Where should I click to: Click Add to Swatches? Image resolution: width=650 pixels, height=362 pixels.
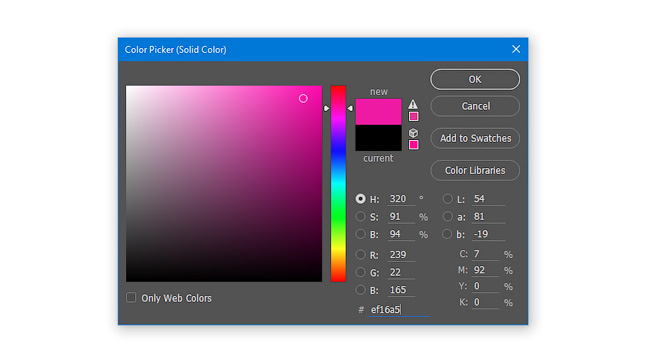(x=475, y=138)
